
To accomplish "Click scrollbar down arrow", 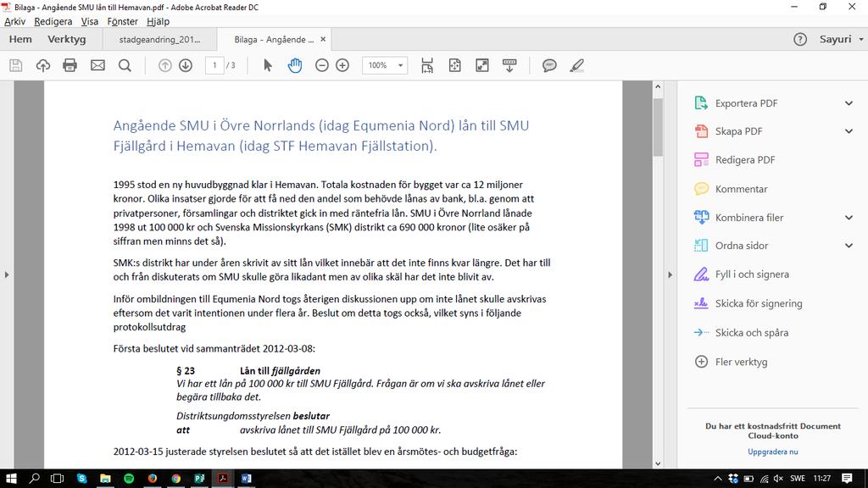I will pyautogui.click(x=658, y=463).
